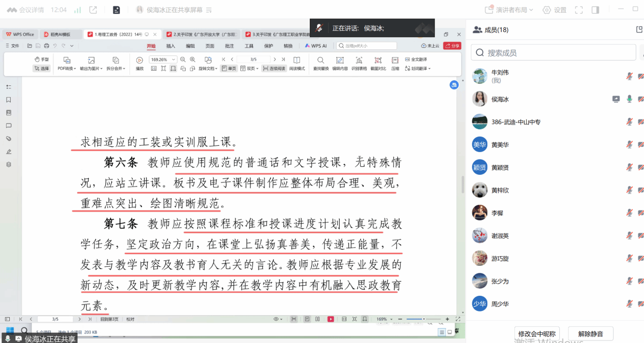
Task: Click the print icon in quick toolbar
Action: point(47,46)
